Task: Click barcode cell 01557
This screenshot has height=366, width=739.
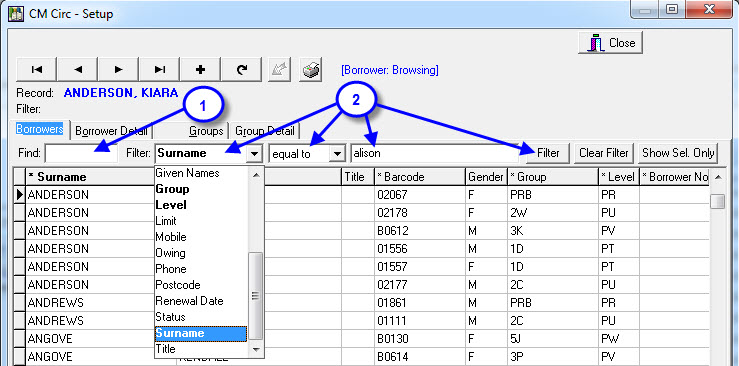Action: point(420,267)
